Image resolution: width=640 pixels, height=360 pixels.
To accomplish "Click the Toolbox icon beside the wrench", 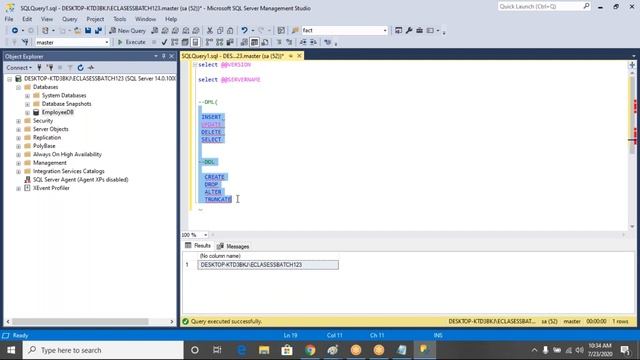I will [x=419, y=31].
